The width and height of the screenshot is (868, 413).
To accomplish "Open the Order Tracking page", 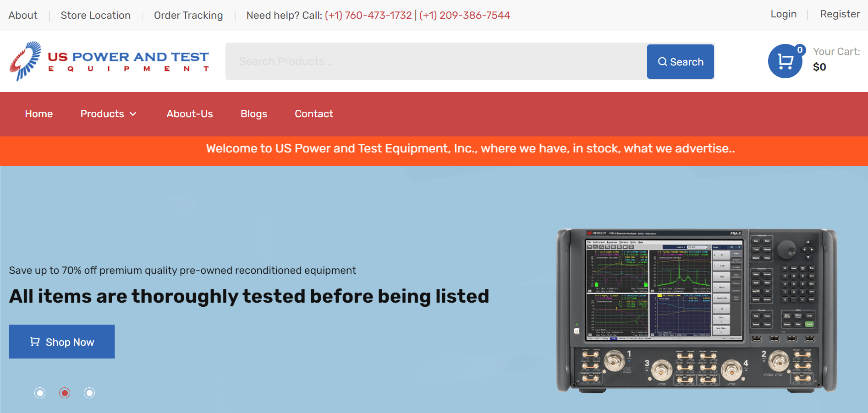I will pos(188,15).
